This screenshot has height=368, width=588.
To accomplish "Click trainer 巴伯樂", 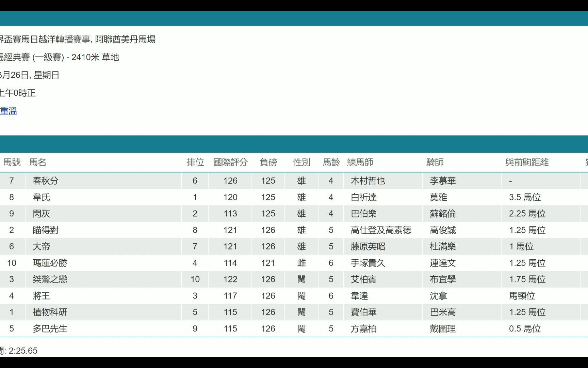I will [363, 214].
